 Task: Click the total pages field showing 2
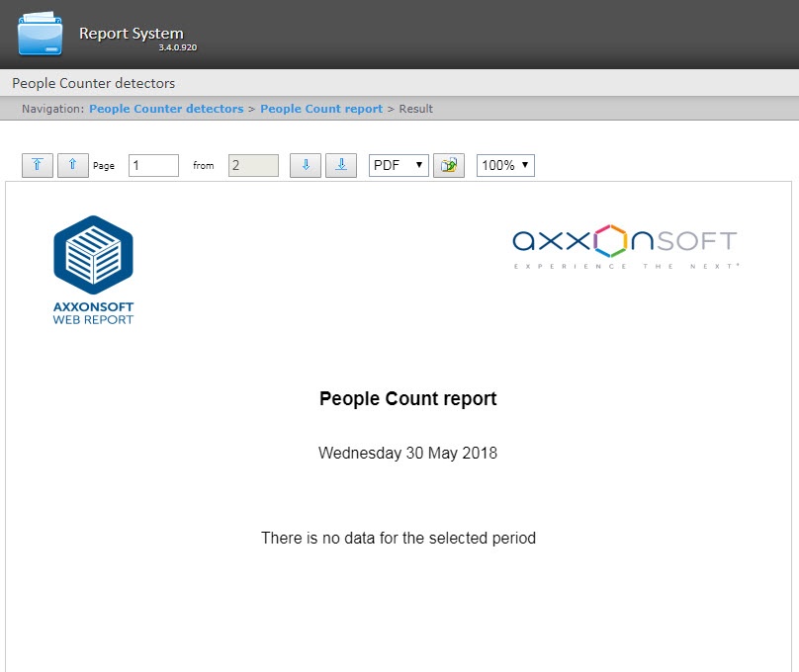[253, 165]
